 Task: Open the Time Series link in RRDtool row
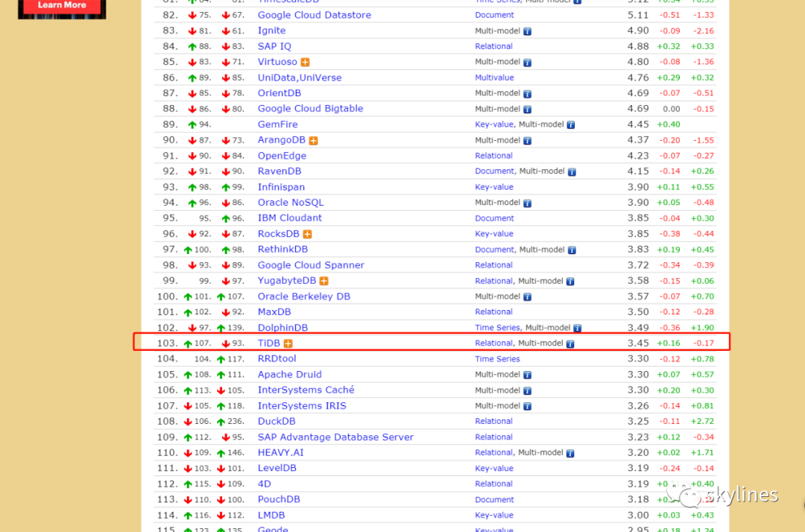tap(497, 358)
